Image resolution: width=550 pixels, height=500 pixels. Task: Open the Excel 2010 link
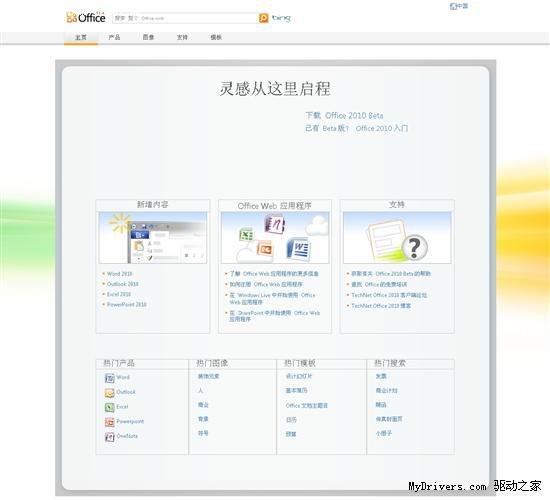click(x=119, y=294)
